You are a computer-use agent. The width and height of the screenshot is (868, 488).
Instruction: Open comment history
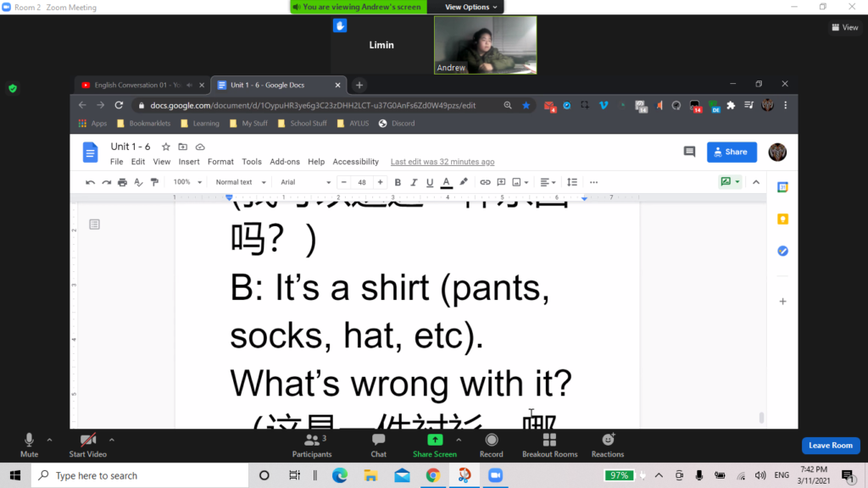(x=689, y=152)
